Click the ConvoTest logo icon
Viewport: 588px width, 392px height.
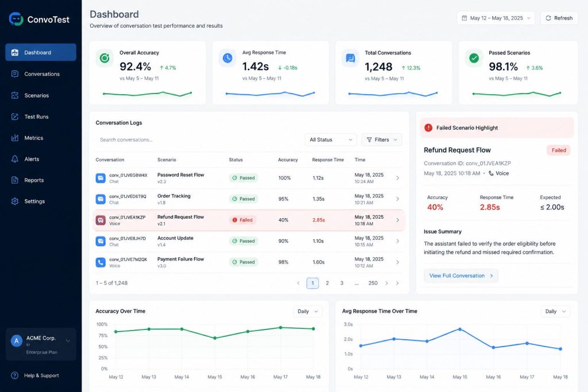pyautogui.click(x=16, y=19)
